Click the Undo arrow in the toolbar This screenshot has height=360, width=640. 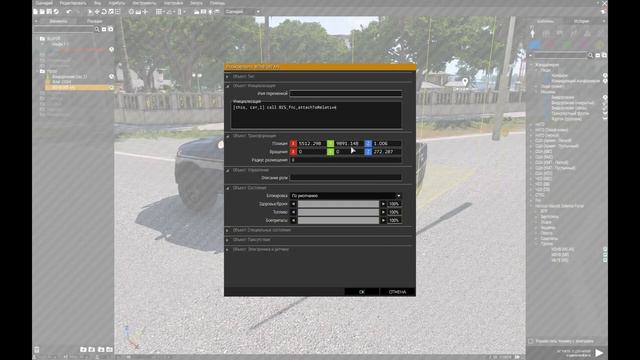point(69,11)
